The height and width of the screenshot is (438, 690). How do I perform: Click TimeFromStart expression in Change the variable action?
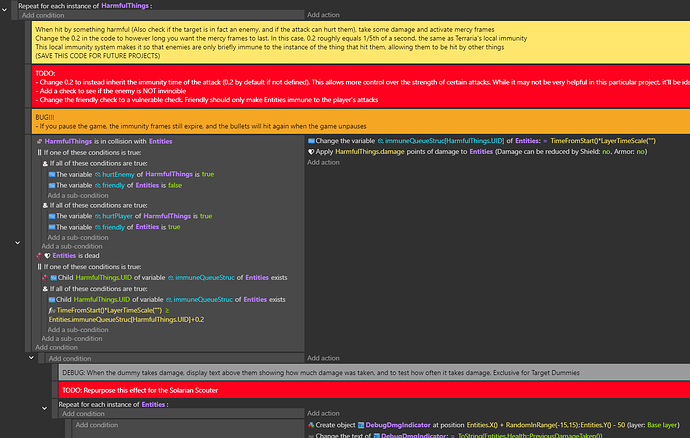(x=603, y=141)
